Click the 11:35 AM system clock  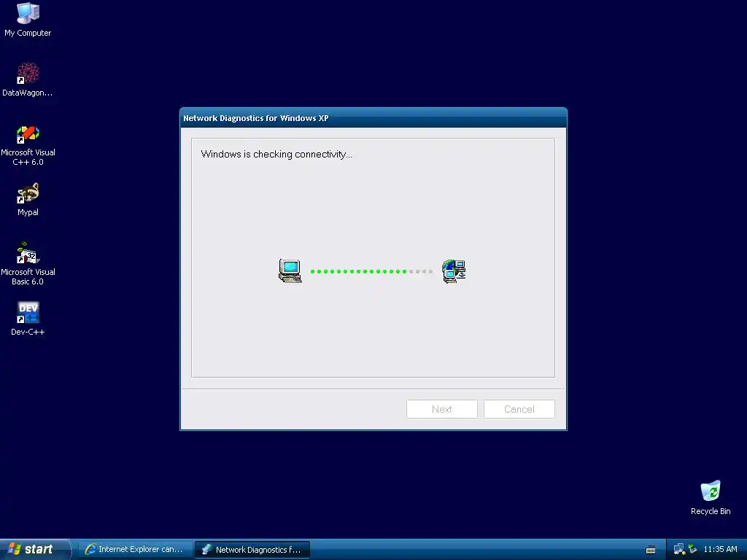click(x=720, y=550)
